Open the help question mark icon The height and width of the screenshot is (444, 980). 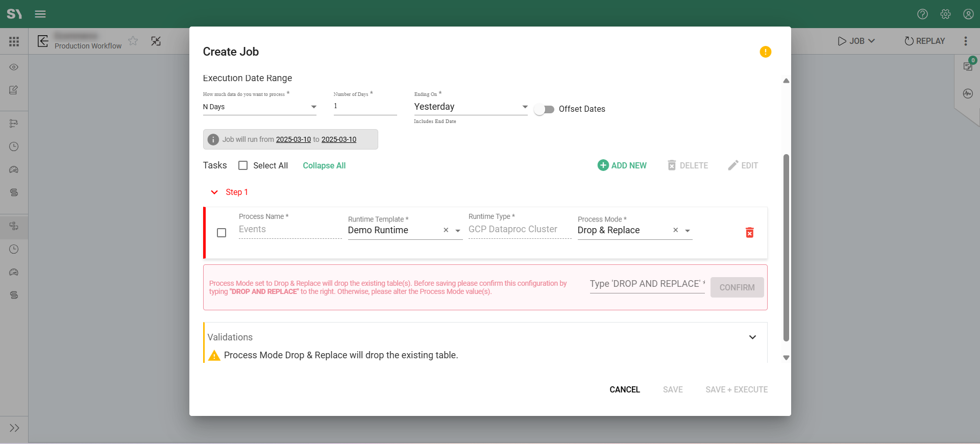[x=922, y=14]
